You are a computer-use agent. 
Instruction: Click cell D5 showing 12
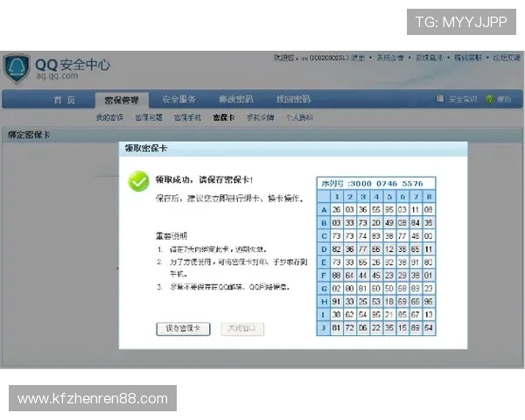389,249
